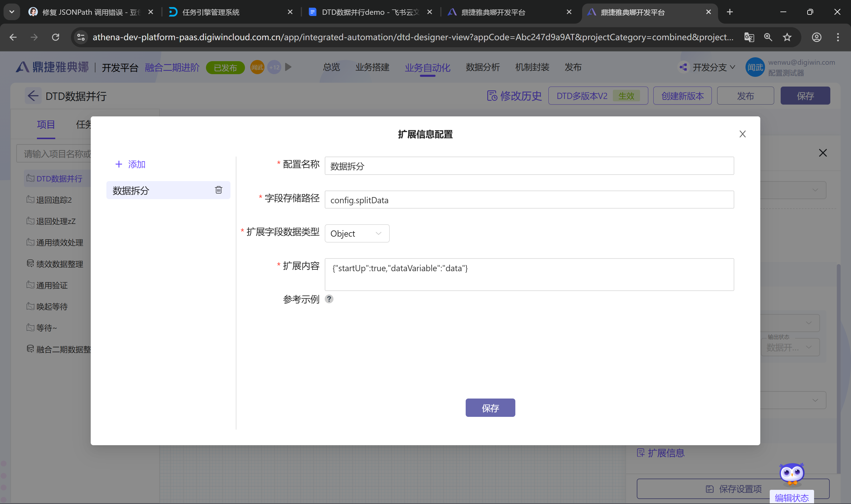This screenshot has height=504, width=851.
Task: Click the project search input field
Action: (x=54, y=154)
